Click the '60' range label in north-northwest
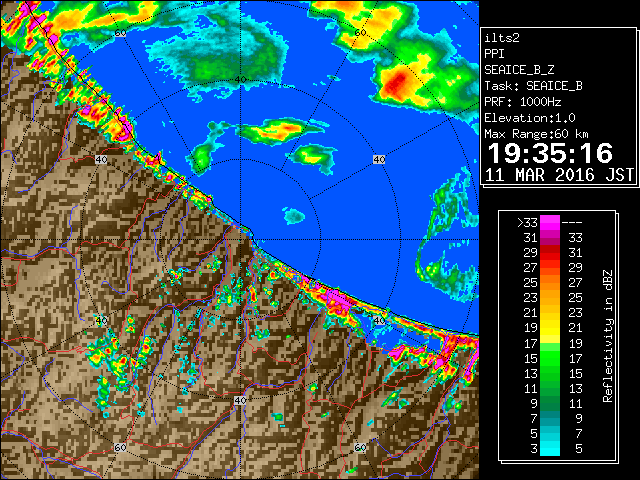640x480 pixels. tap(120, 33)
